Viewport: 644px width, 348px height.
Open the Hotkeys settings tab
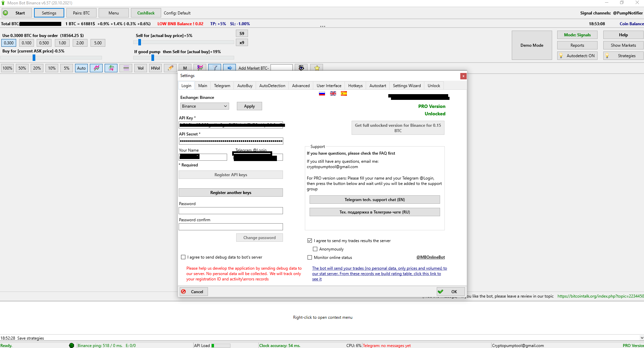pyautogui.click(x=355, y=86)
